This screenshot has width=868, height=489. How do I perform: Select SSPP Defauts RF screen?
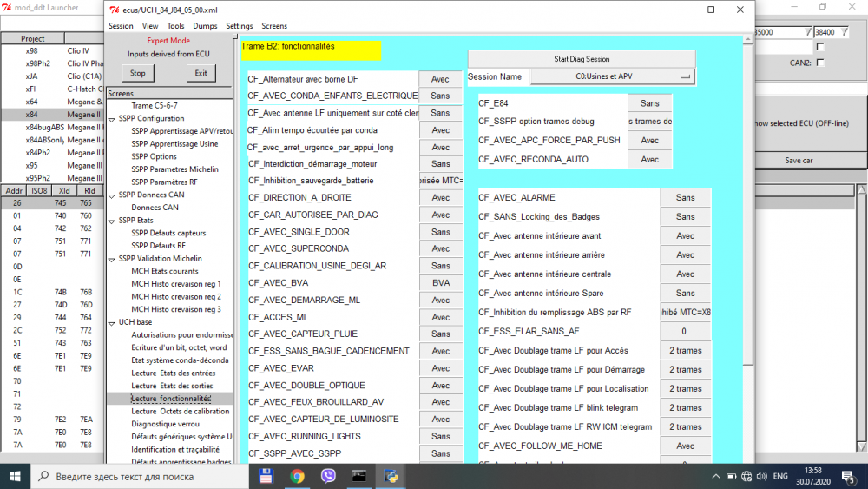coord(158,246)
